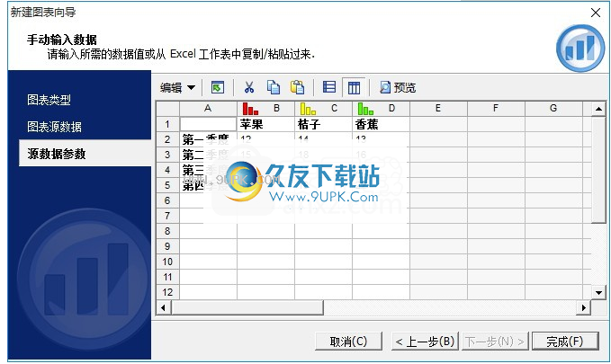Click the horizontal scrollbar right arrow

[583, 308]
